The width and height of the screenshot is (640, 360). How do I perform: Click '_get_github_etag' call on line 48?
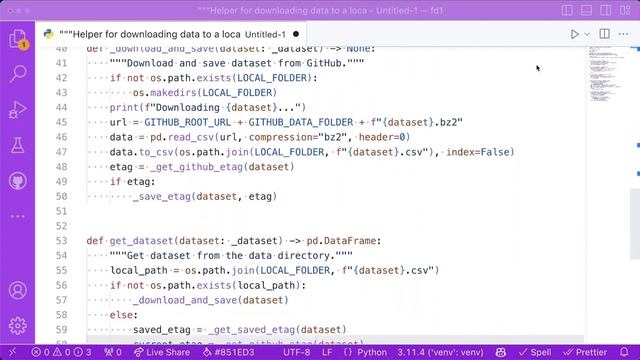pyautogui.click(x=196, y=167)
